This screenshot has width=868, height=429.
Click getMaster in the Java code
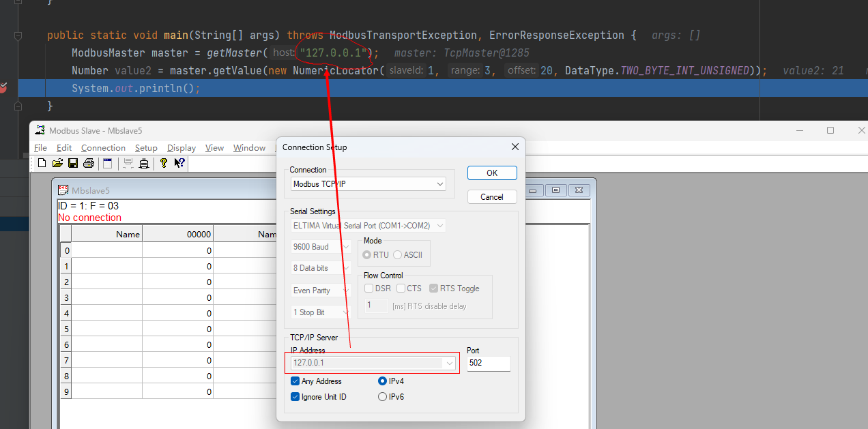(234, 53)
